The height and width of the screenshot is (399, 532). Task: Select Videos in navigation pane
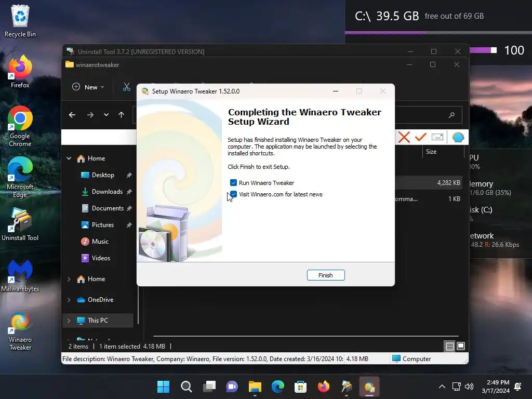[x=101, y=258]
